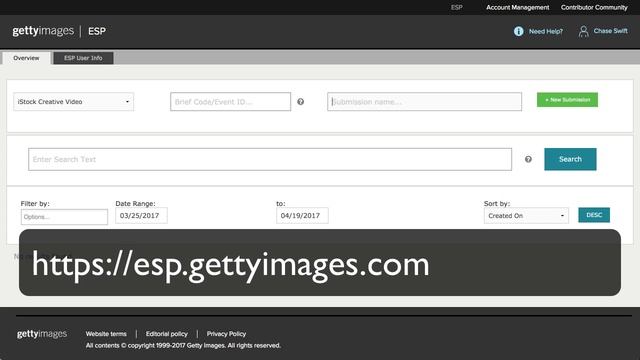
Task: Open the Privacy Policy link
Action: (x=226, y=334)
